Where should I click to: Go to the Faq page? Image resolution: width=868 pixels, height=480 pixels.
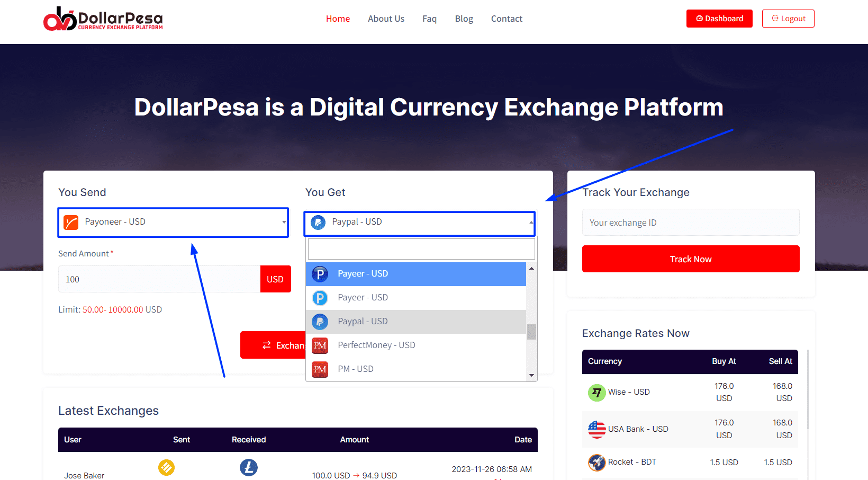point(429,19)
